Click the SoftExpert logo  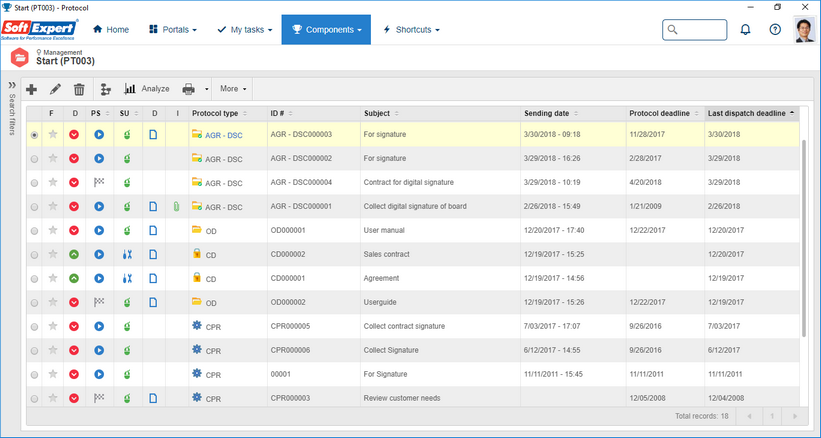pyautogui.click(x=40, y=30)
